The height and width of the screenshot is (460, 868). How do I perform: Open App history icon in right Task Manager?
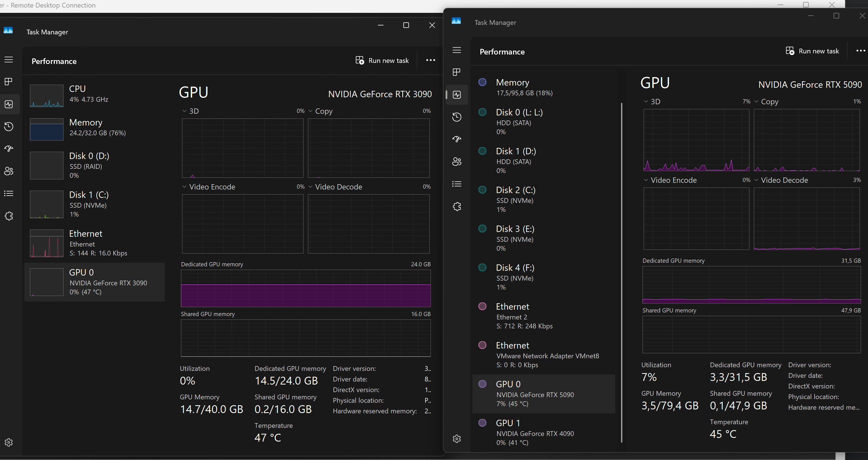[x=457, y=117]
